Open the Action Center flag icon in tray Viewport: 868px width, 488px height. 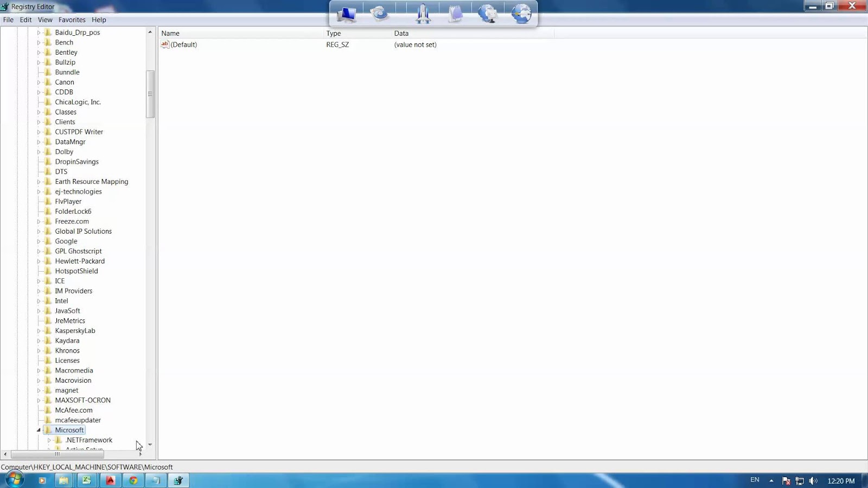click(x=786, y=480)
